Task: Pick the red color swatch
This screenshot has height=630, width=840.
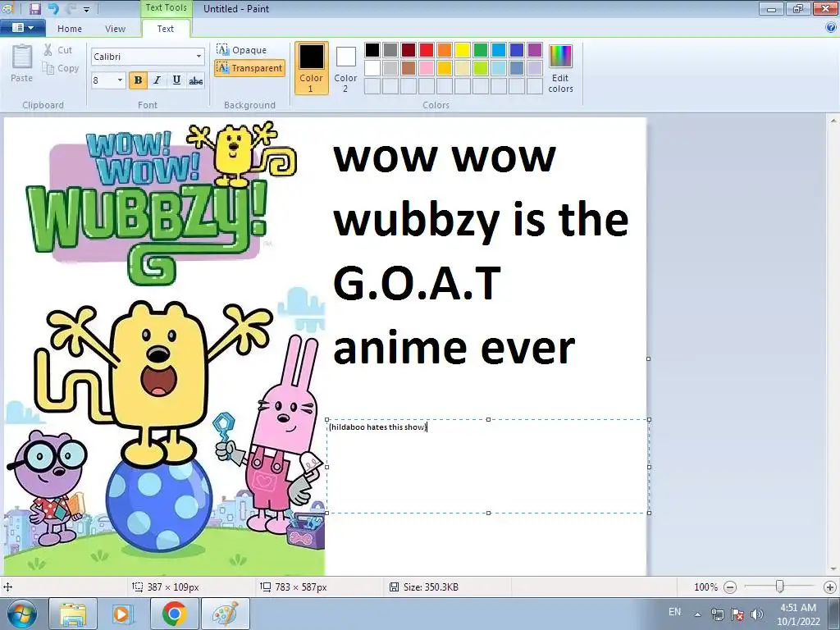Action: 427,50
